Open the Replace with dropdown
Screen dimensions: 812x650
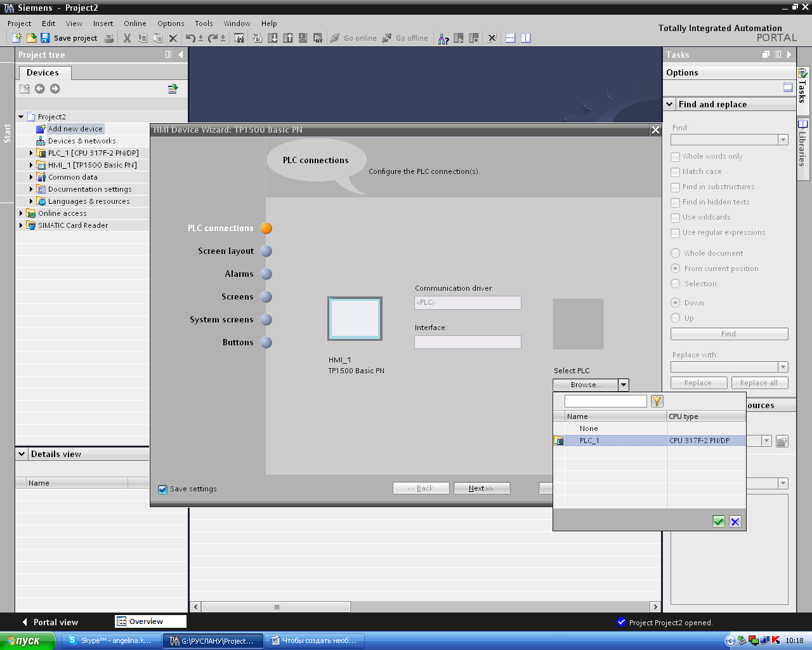coord(783,367)
